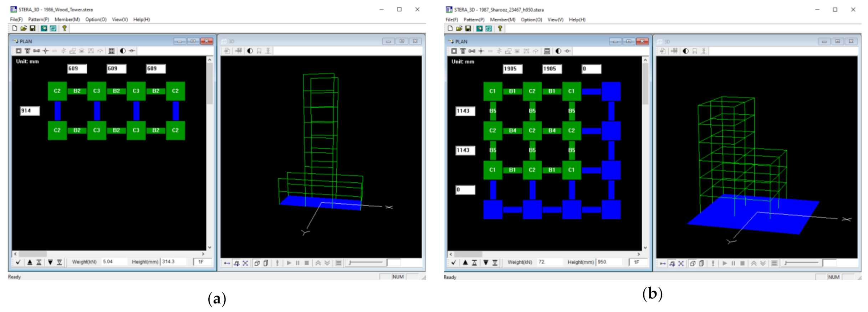The height and width of the screenshot is (312, 868).
Task: Click the checkmark icon below the Wood_Tower plan
Action: (x=18, y=262)
